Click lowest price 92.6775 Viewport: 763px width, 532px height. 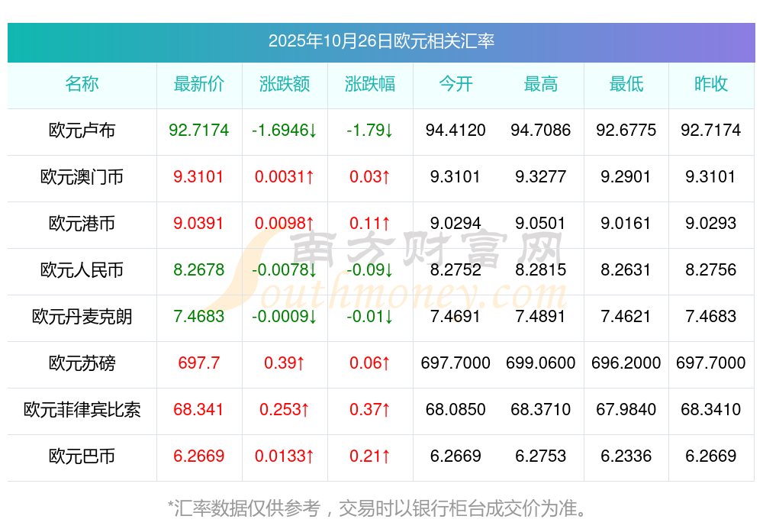[x=626, y=130]
